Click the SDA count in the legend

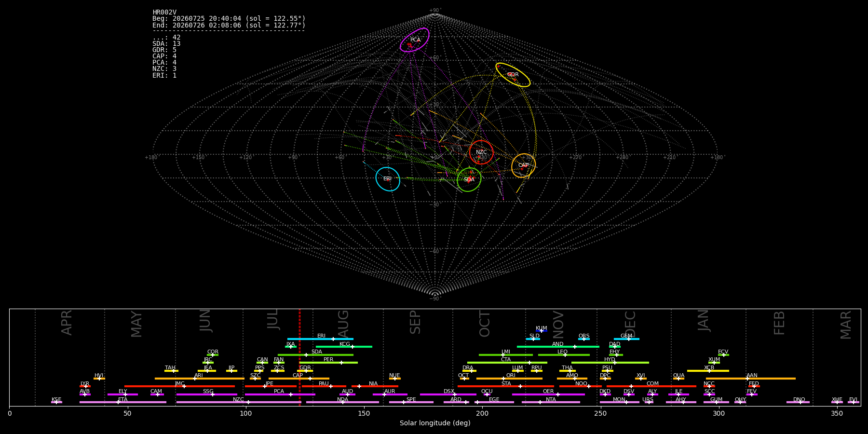click(166, 44)
